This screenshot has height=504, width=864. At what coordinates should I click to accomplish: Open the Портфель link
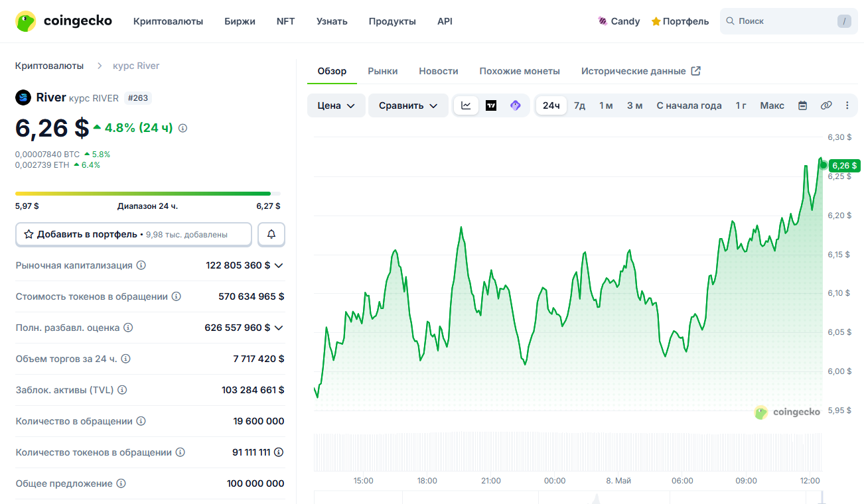point(680,21)
